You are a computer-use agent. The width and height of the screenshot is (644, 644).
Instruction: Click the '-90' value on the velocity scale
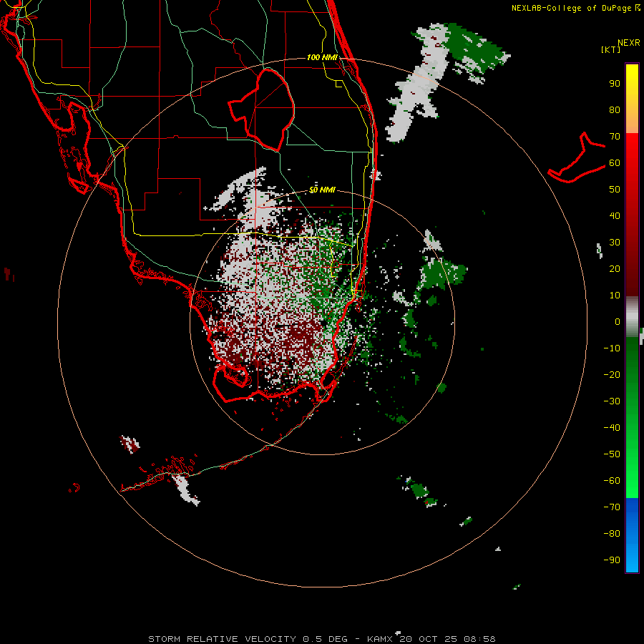(612, 560)
